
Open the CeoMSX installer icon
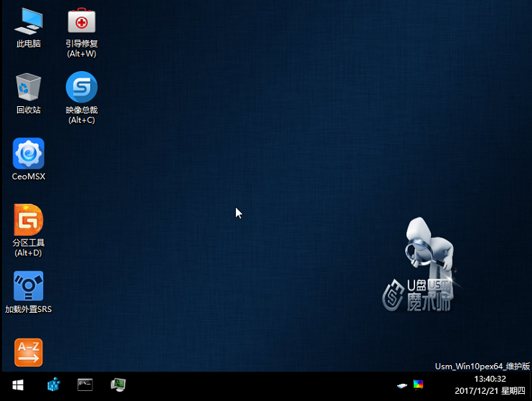[29, 154]
